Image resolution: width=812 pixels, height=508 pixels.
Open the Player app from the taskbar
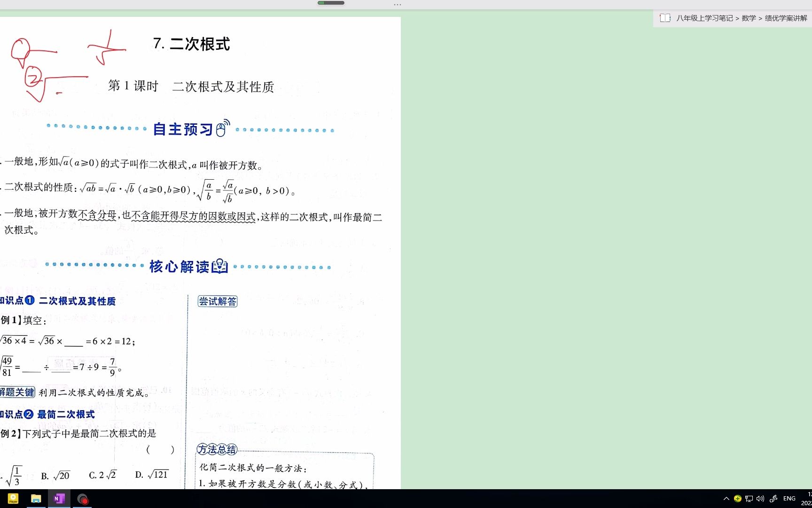[13, 499]
